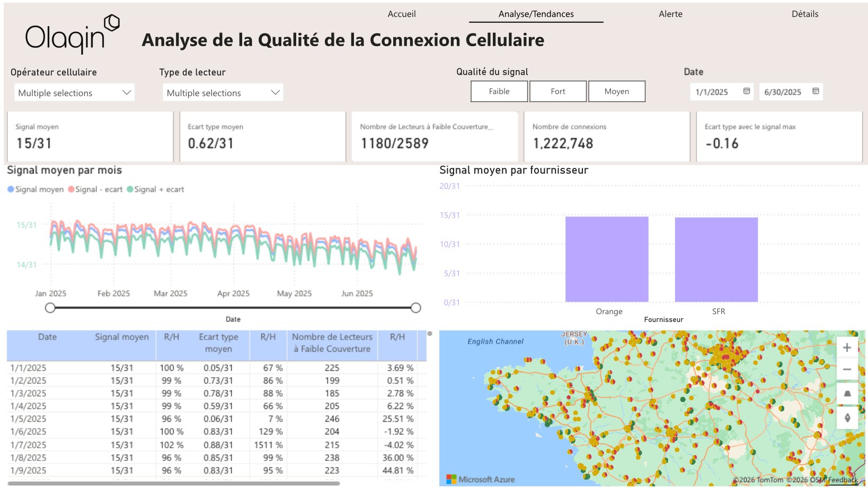Open the Détails tab
The image size is (868, 488).
[x=805, y=14]
